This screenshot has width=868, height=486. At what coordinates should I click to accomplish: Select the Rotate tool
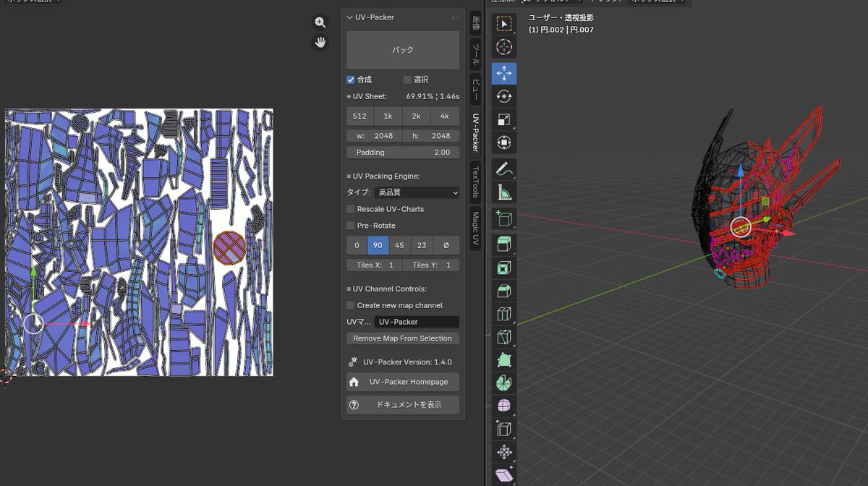504,96
